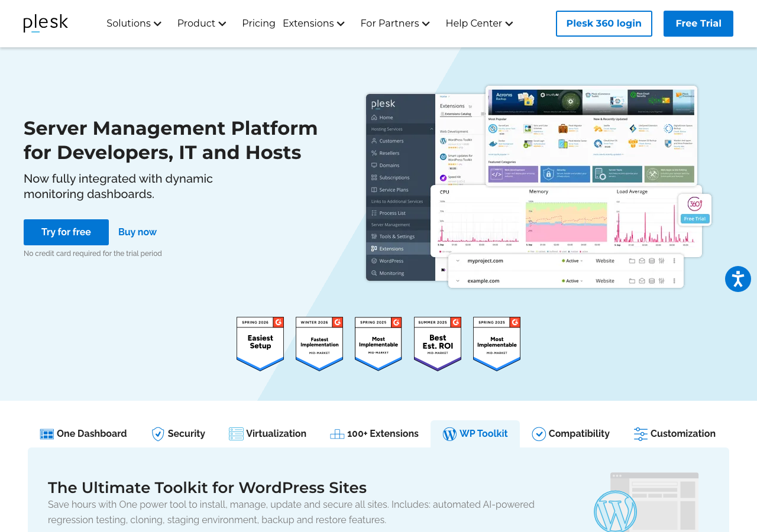
Task: Click the Plesk 360 login button
Action: click(x=604, y=24)
